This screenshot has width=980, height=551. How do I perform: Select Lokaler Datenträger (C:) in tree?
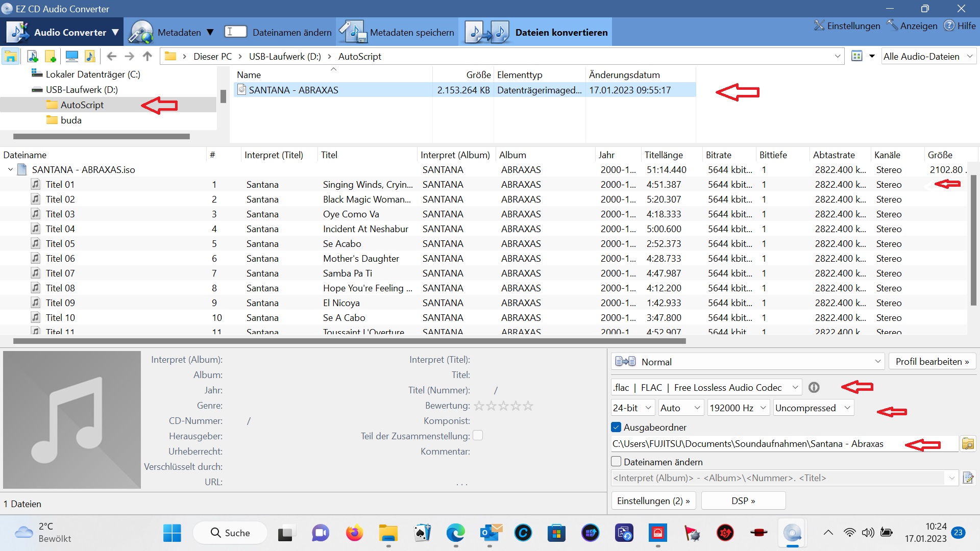pyautogui.click(x=93, y=74)
